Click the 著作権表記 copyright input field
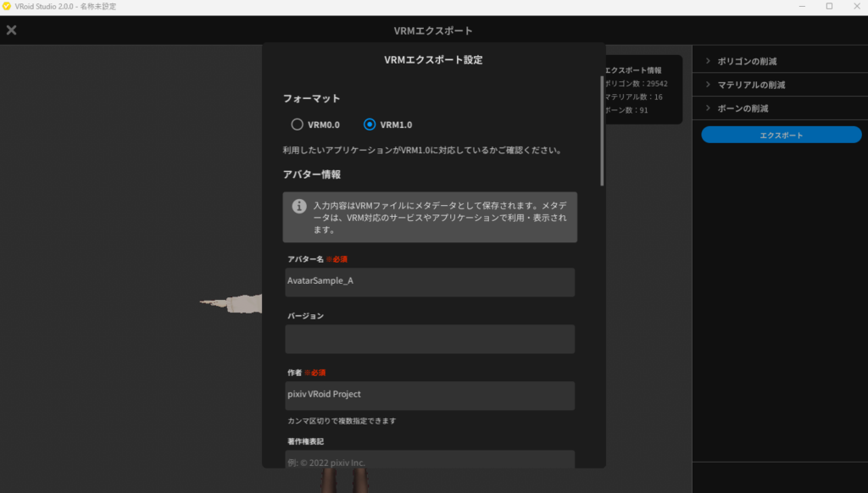This screenshot has width=868, height=493. [430, 460]
